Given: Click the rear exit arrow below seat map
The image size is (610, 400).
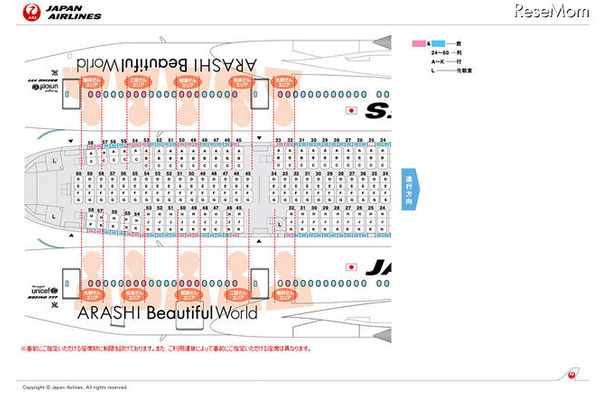Looking at the screenshot, I should click(x=71, y=235).
